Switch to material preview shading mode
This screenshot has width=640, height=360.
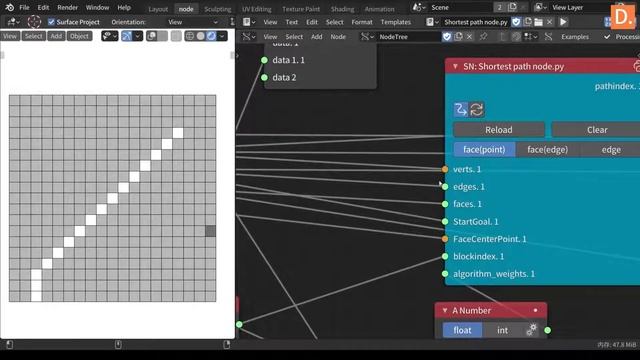coord(211,36)
